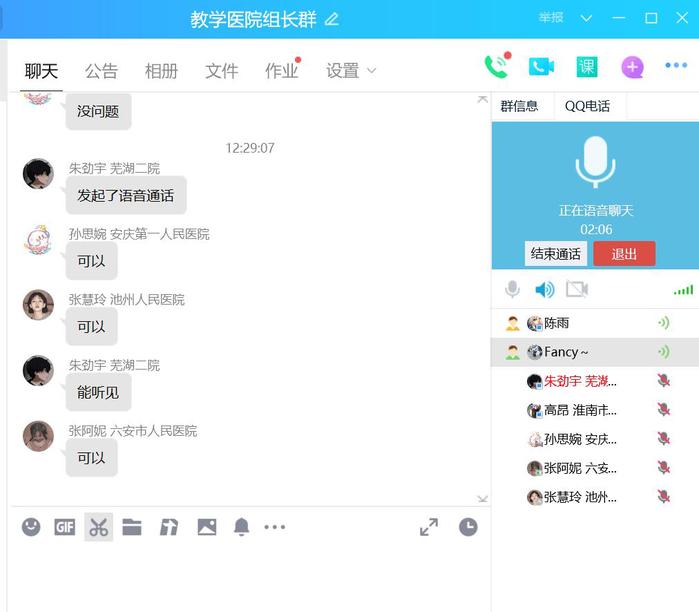Image resolution: width=699 pixels, height=612 pixels.
Task: Click the 能听见 message bubble
Action: pos(98,392)
